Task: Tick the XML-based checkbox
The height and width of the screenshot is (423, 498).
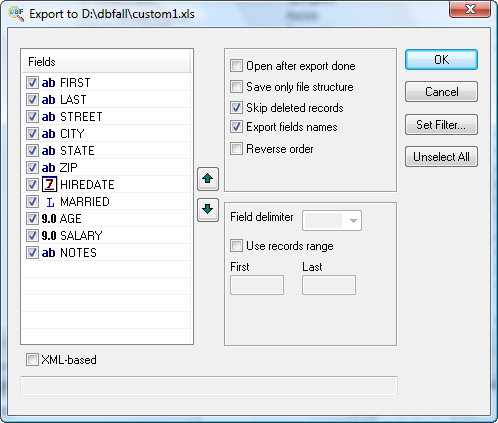Action: pos(32,360)
